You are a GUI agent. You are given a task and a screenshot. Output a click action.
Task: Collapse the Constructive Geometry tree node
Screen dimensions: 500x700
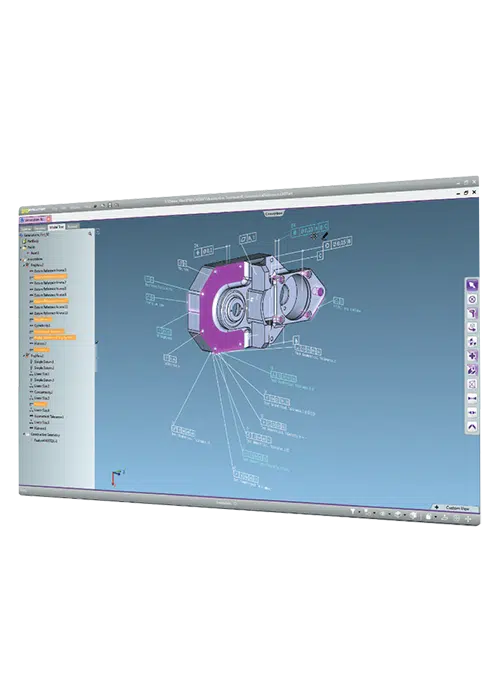pyautogui.click(x=24, y=434)
